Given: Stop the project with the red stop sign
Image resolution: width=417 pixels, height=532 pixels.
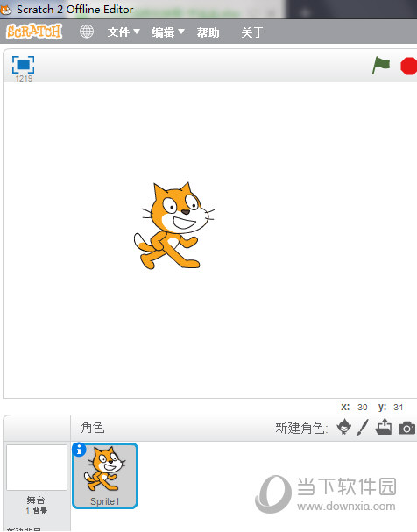Looking at the screenshot, I should 408,66.
